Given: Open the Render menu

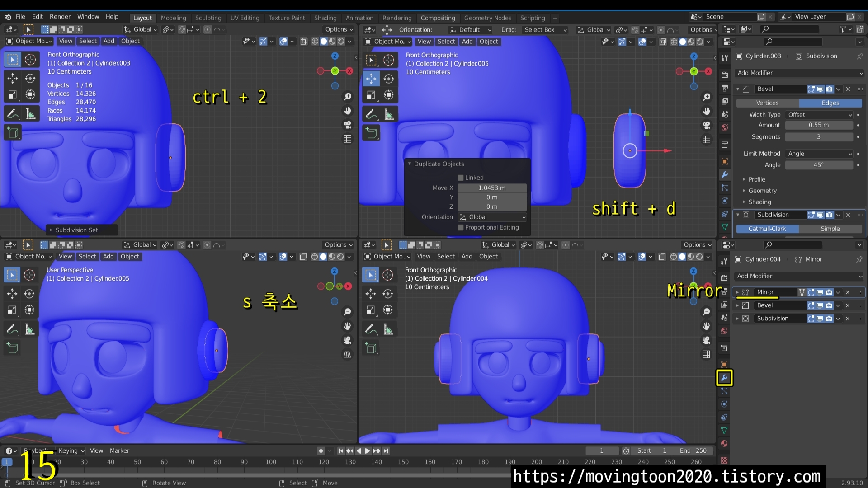Looking at the screenshot, I should tap(60, 17).
